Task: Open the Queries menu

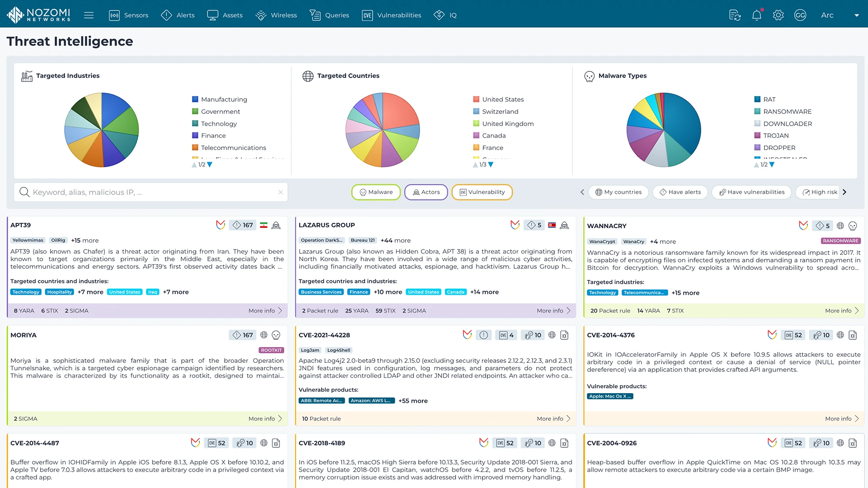Action: pyautogui.click(x=330, y=15)
